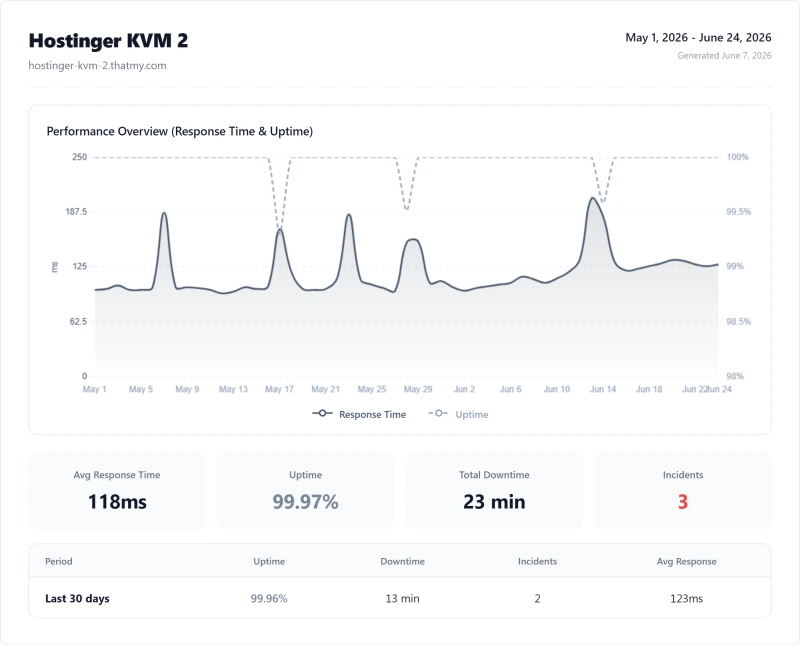Screen dimensions: 800x645
Task: Click the Avg Response Time card label
Action: (117, 475)
